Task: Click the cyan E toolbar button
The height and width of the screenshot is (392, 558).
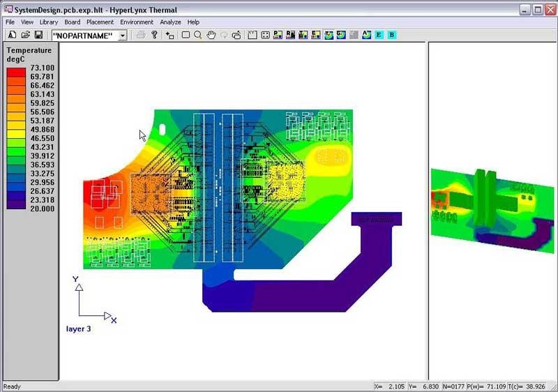Action: click(379, 35)
